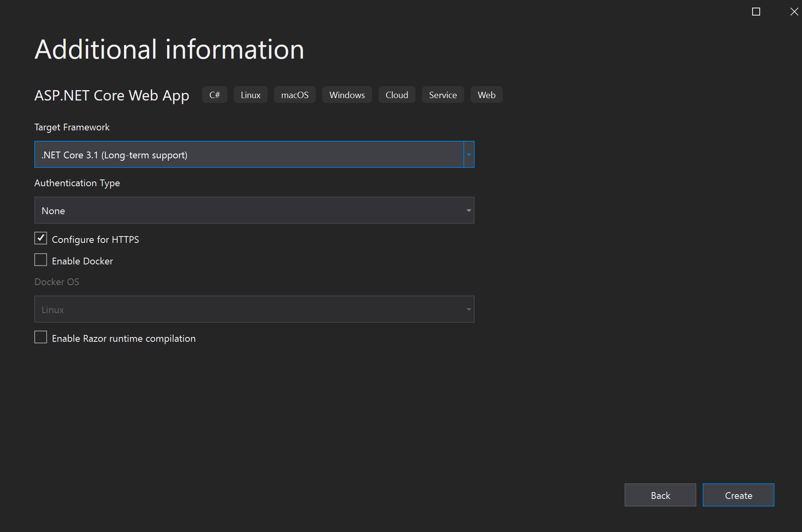Close the Additional information dialog

click(x=794, y=12)
